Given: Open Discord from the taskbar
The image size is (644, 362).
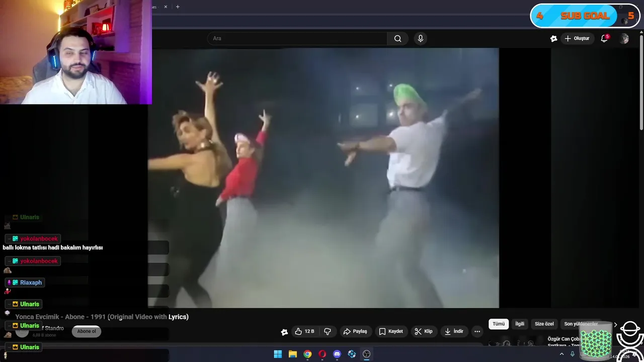Looking at the screenshot, I should (337, 354).
